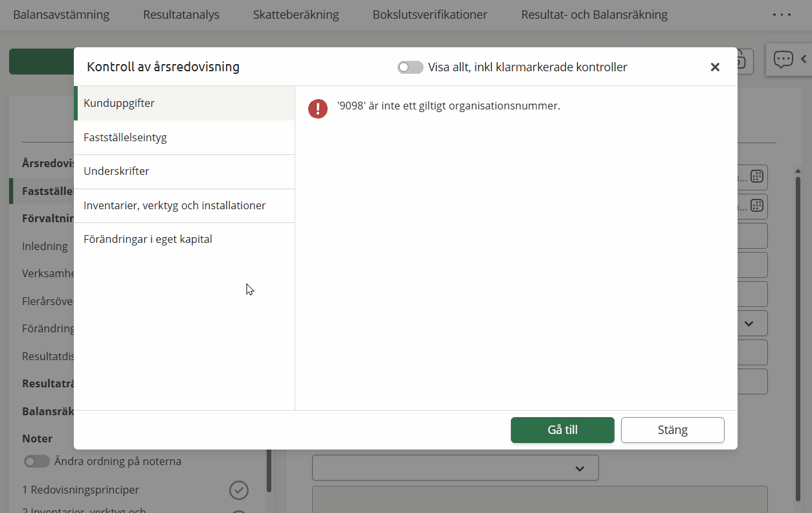Close the Kontroll av årsredovisning dialog
Viewport: 812px width, 513px height.
(x=715, y=67)
